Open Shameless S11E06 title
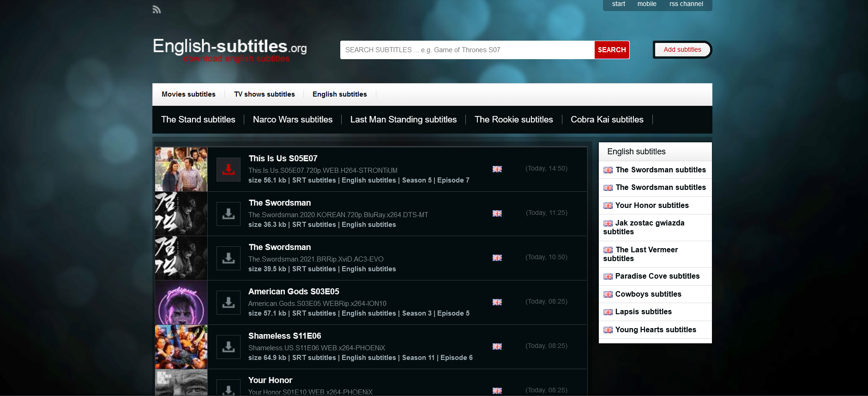The image size is (868, 396). [x=284, y=336]
